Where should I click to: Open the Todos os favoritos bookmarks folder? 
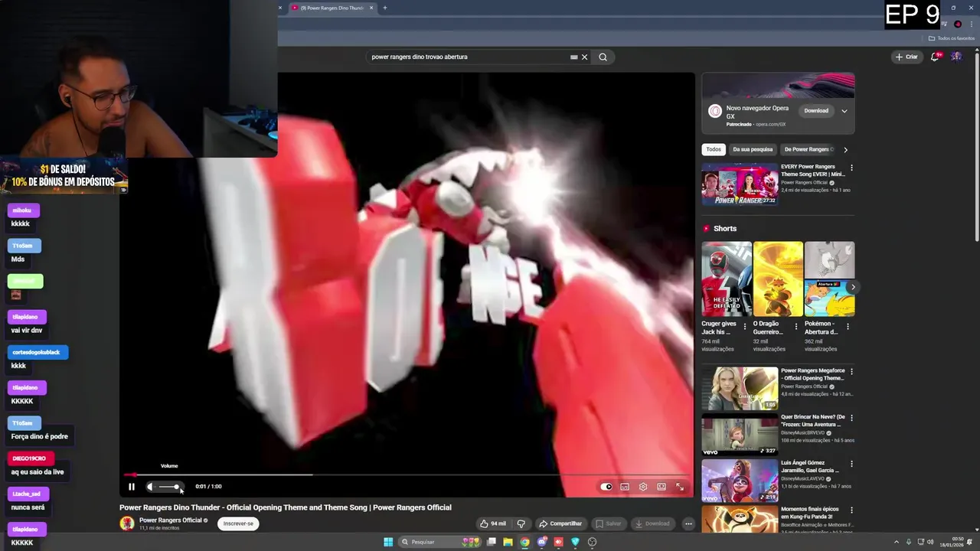(952, 38)
